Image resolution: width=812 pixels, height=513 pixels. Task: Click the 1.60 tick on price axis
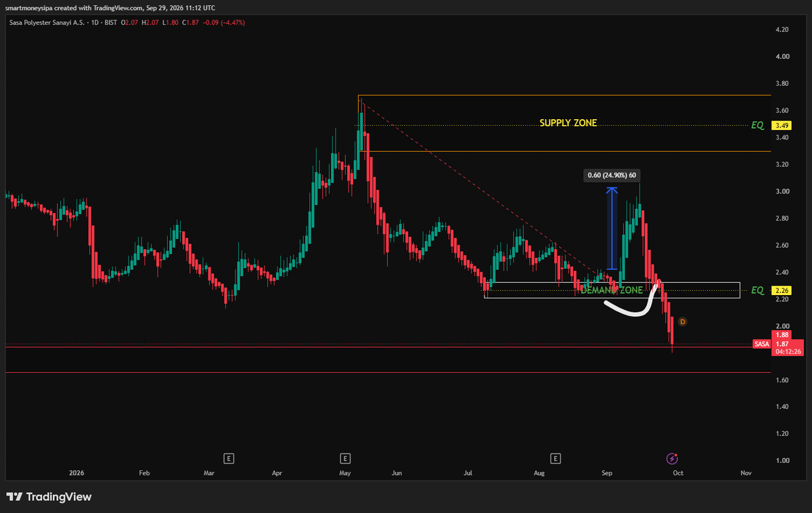click(782, 380)
